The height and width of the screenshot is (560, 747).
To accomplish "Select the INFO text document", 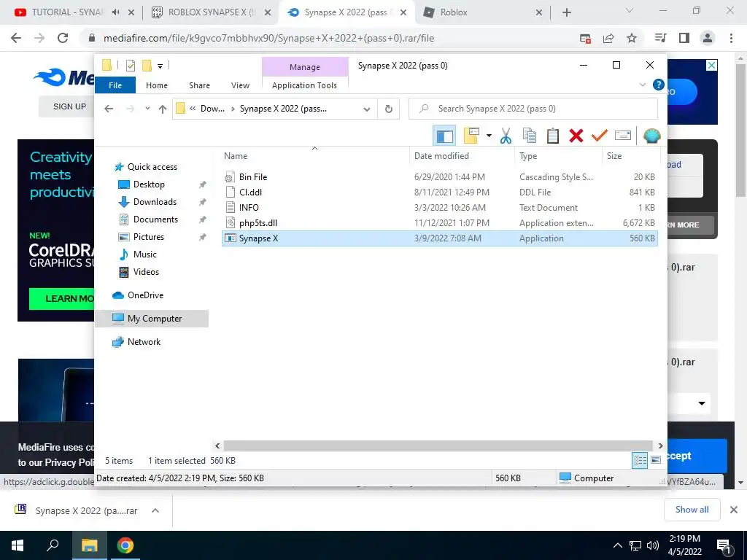I will [x=440, y=208].
